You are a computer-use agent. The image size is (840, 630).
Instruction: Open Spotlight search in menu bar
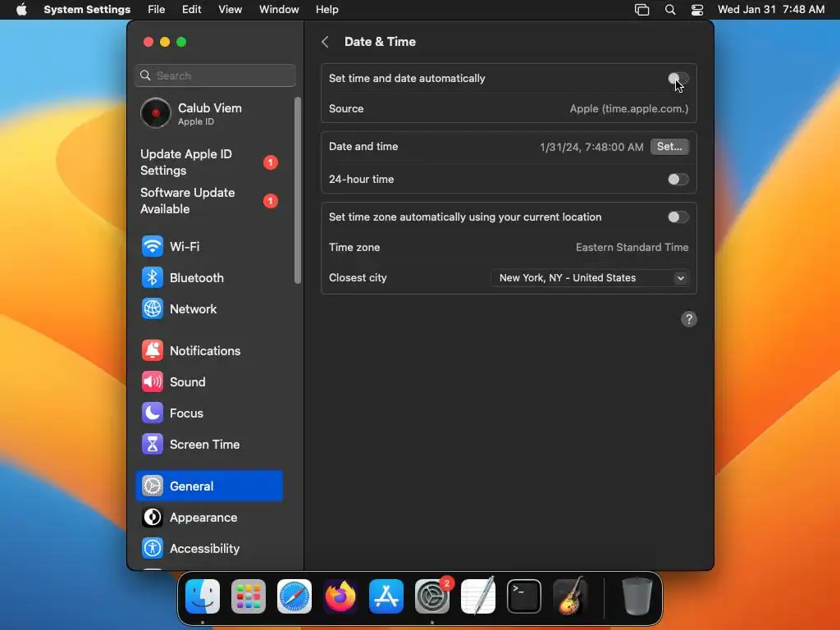[x=670, y=10]
